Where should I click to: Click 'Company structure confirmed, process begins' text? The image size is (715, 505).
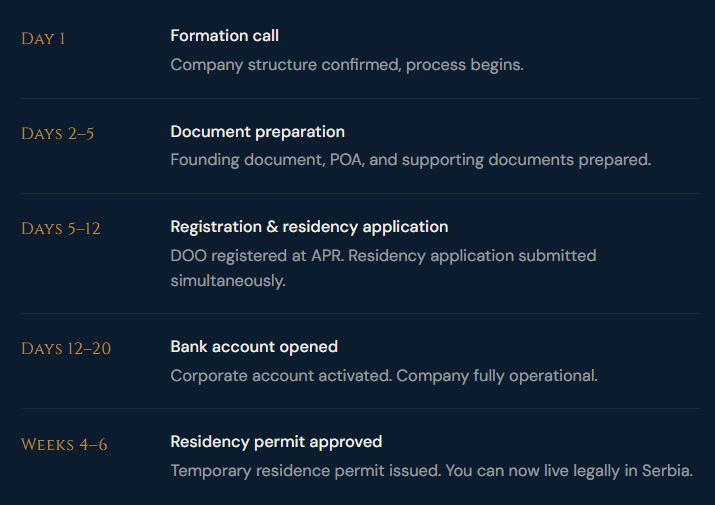[x=346, y=65]
